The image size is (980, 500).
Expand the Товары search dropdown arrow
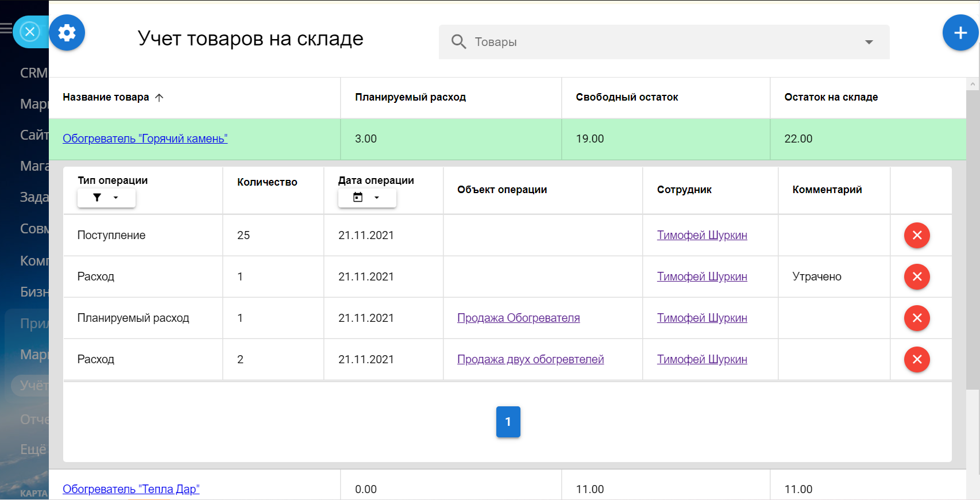(x=869, y=42)
